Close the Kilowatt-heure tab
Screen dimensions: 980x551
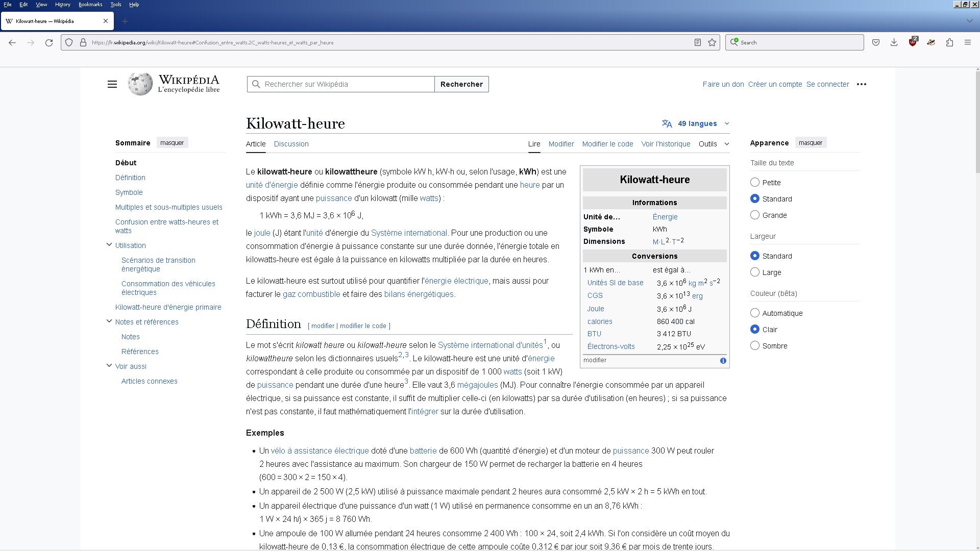pyautogui.click(x=106, y=21)
